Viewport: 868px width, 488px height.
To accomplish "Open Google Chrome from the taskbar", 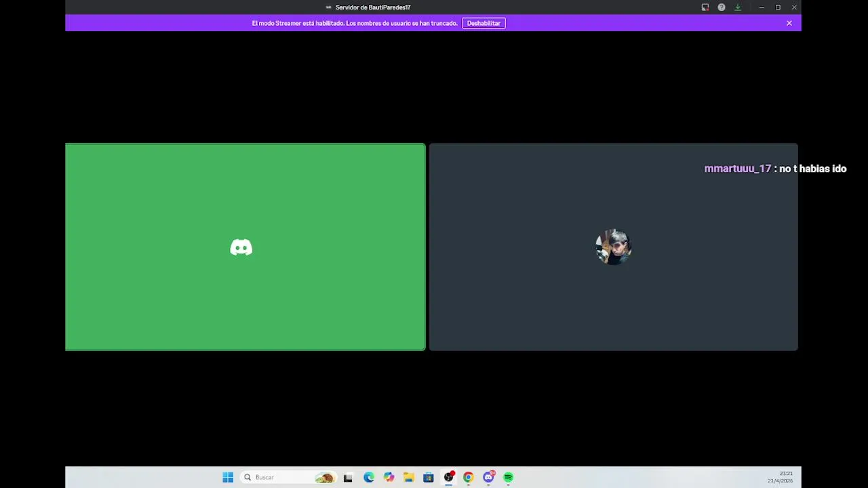I will click(x=468, y=477).
